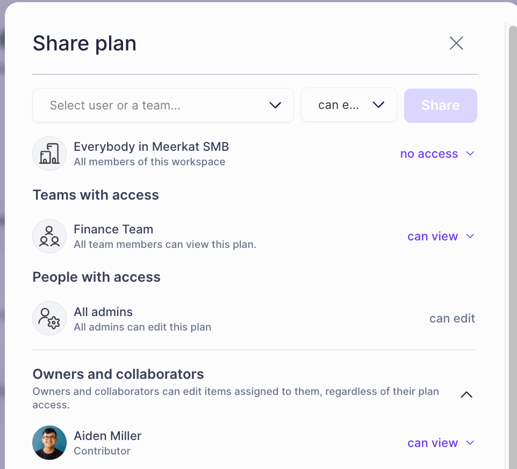Image resolution: width=517 pixels, height=469 pixels.
Task: Click the Finance Team group icon
Action: [49, 236]
